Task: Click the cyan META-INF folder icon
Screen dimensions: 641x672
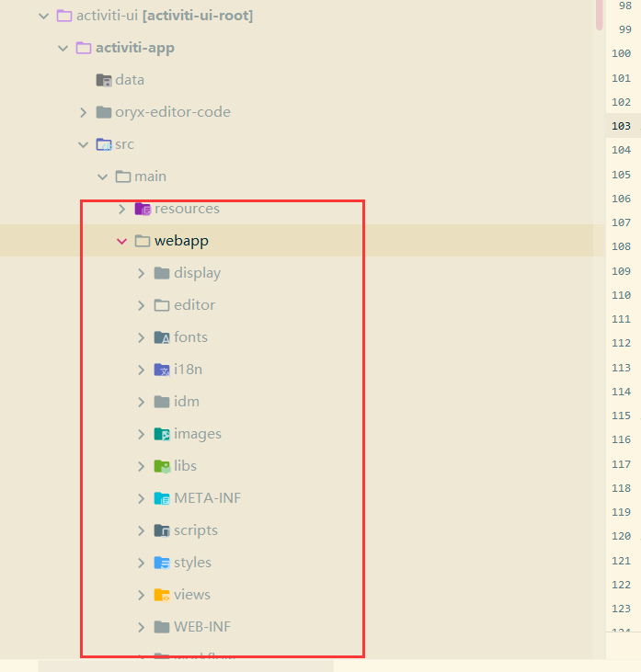Action: (x=162, y=498)
